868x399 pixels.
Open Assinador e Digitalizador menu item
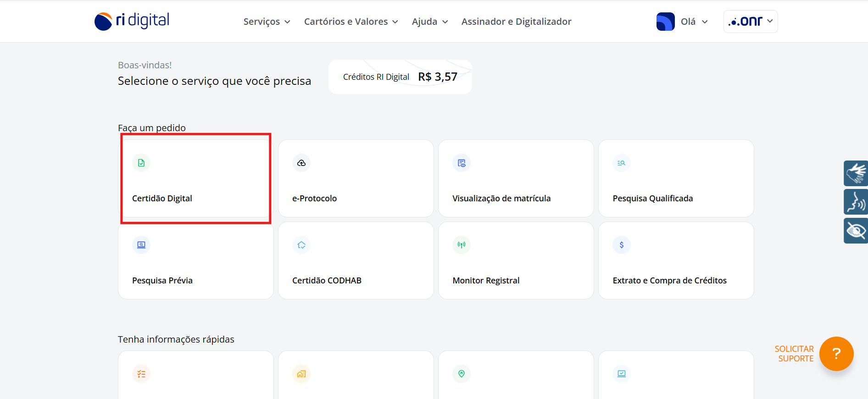pyautogui.click(x=516, y=22)
